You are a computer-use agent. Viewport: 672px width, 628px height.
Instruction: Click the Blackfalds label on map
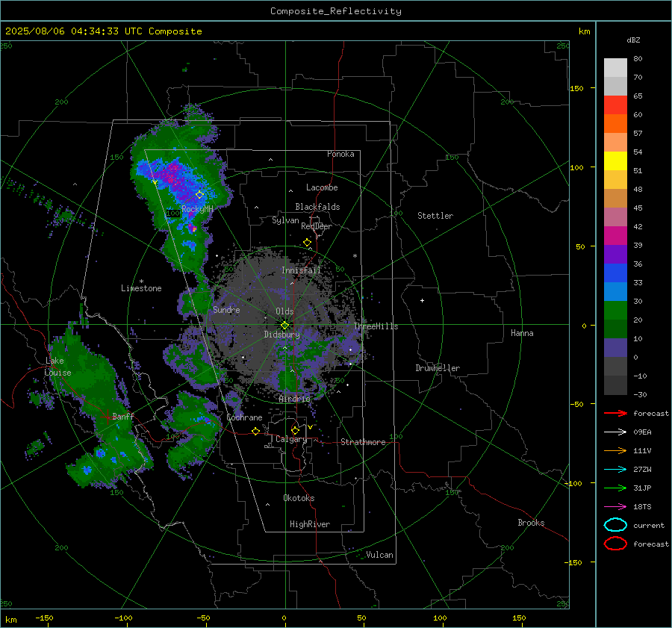[317, 207]
